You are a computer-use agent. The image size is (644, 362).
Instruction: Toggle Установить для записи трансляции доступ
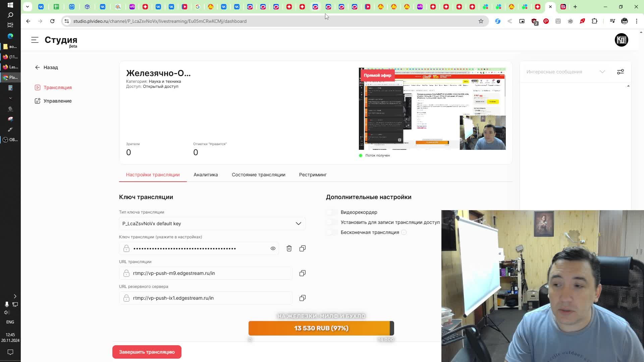point(332,222)
